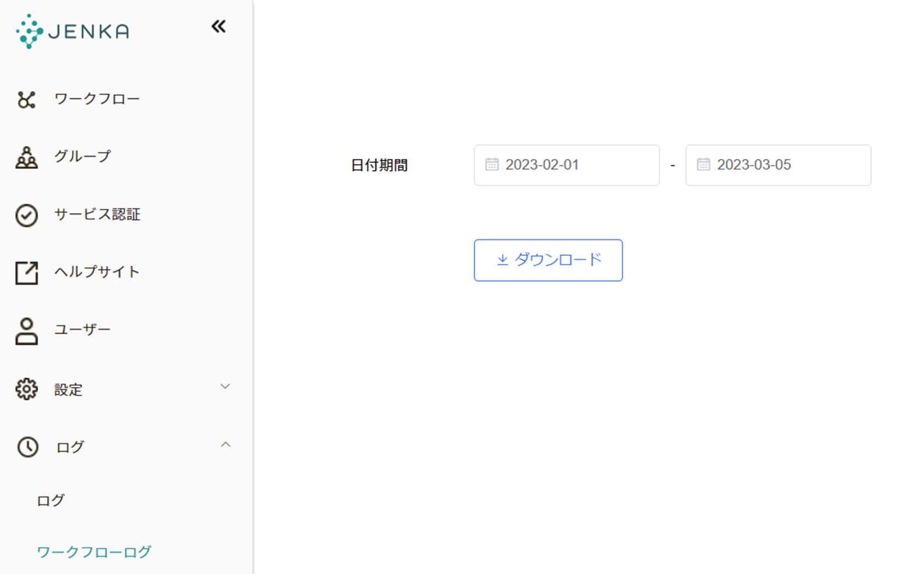The height and width of the screenshot is (574, 924).
Task: Click the group people icon
Action: [x=26, y=157]
